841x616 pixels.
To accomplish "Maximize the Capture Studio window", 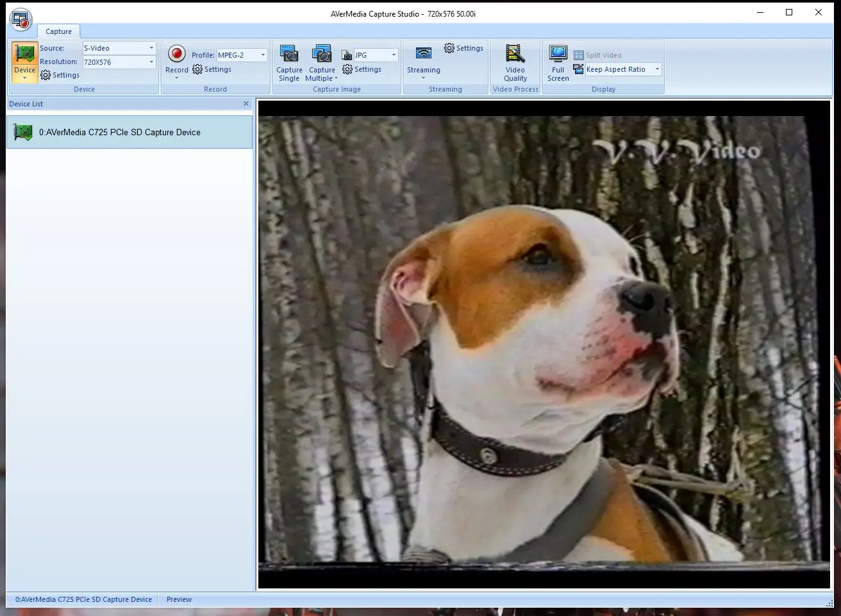I will (789, 13).
